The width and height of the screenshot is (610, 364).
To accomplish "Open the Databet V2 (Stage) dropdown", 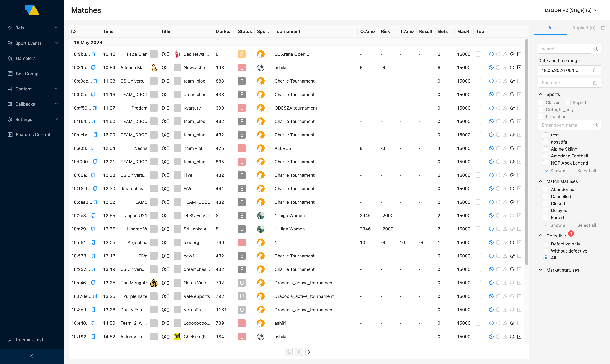I will 571,10.
